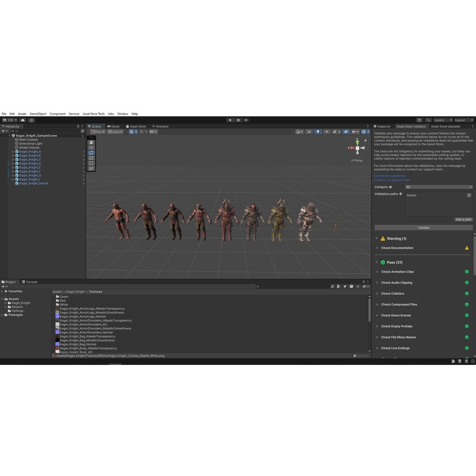Viewport: 476px width, 476px height.
Task: Expand Kagor_Knight_A in Hierarchy
Action: (x=13, y=152)
